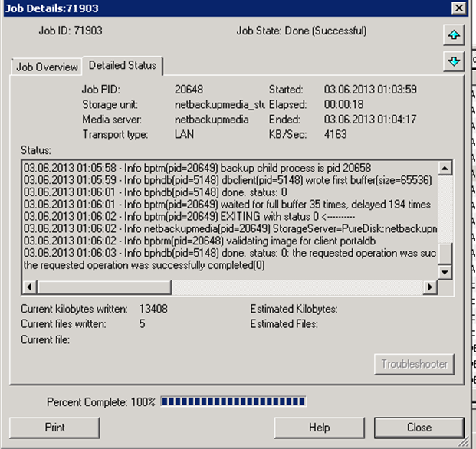Select log line 'waited for full buffer 35 times'
Image resolution: width=476 pixels, height=449 pixels.
click(227, 205)
